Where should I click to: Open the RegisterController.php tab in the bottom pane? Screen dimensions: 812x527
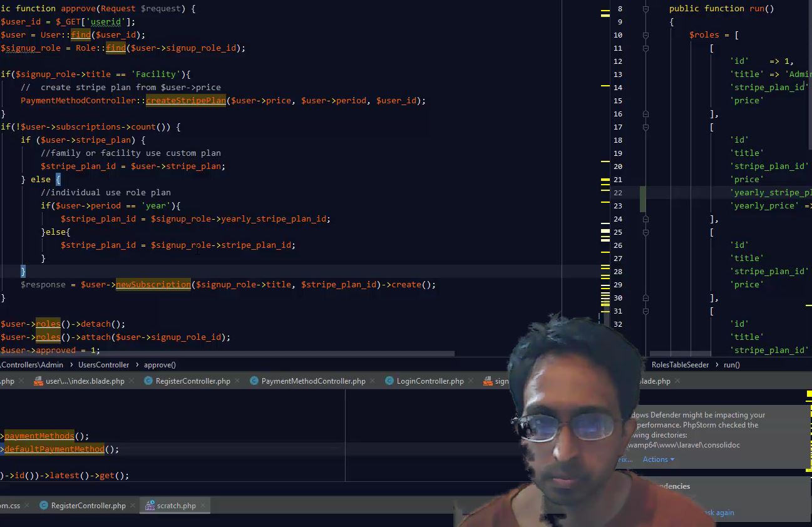[x=88, y=506]
